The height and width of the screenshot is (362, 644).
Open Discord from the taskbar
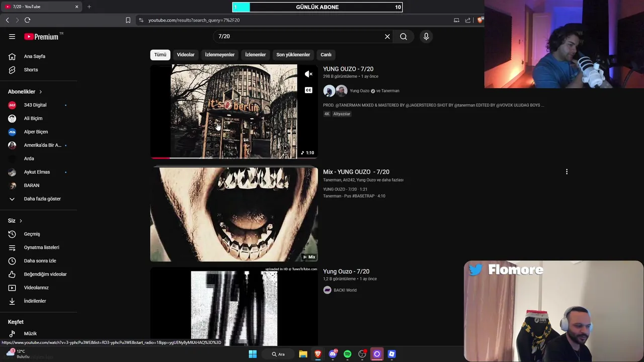click(333, 354)
